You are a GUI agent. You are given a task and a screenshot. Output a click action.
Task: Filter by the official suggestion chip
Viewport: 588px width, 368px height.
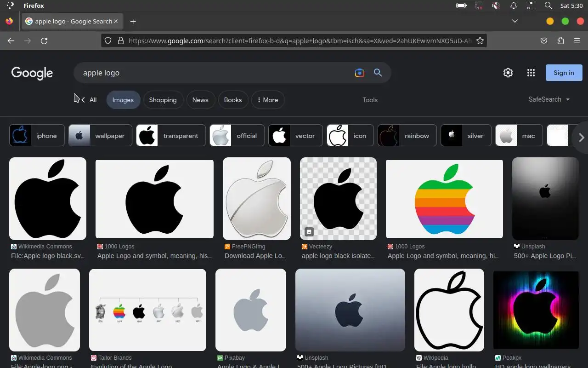(237, 136)
